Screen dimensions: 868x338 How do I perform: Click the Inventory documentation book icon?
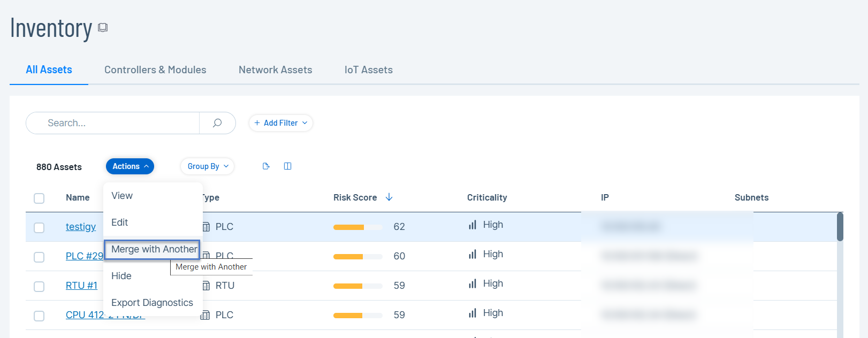(103, 28)
